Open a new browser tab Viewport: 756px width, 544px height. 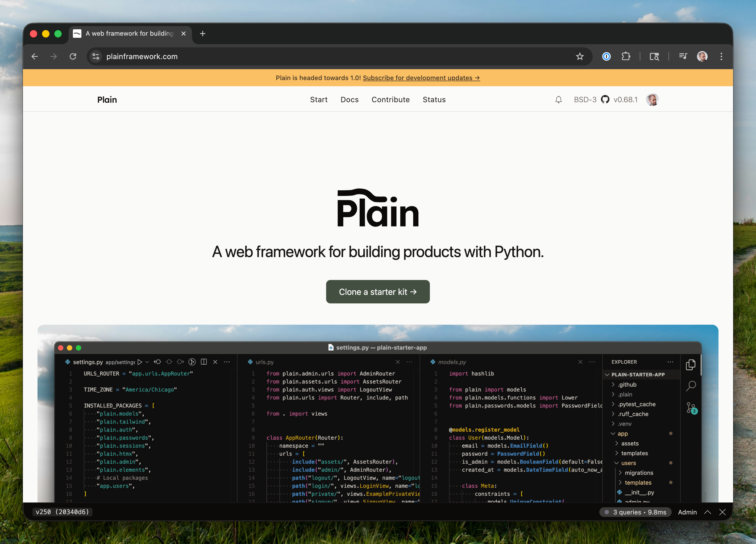[x=203, y=34]
